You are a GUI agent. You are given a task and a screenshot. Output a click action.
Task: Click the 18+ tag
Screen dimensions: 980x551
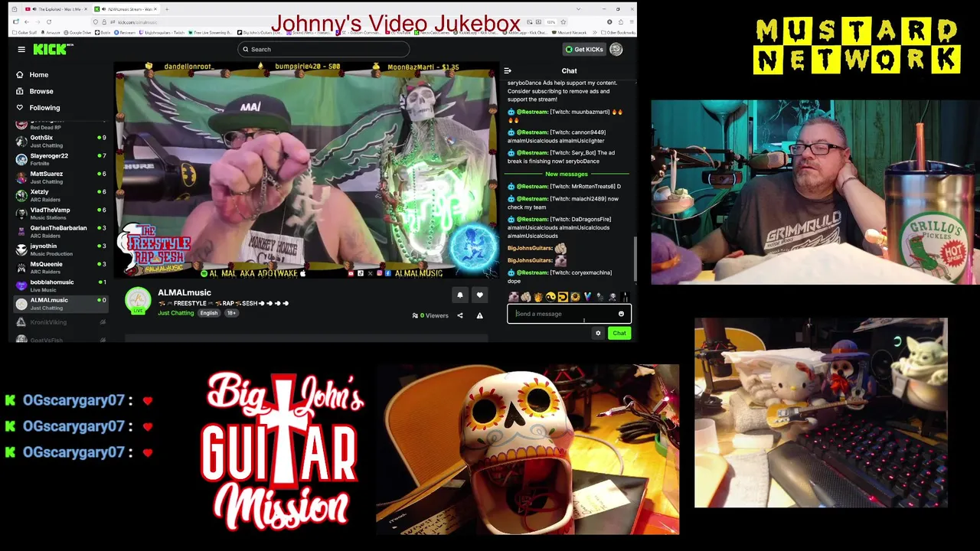(x=230, y=313)
